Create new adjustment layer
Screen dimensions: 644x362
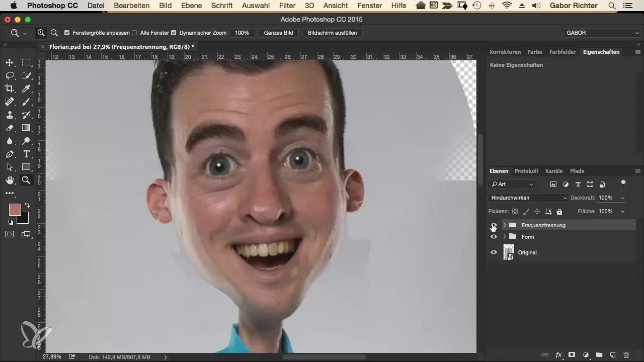click(586, 354)
